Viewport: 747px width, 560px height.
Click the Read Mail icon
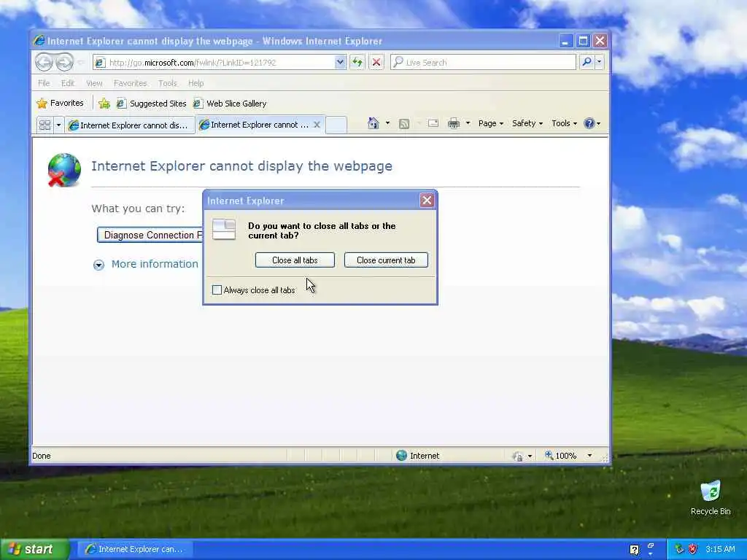[433, 123]
